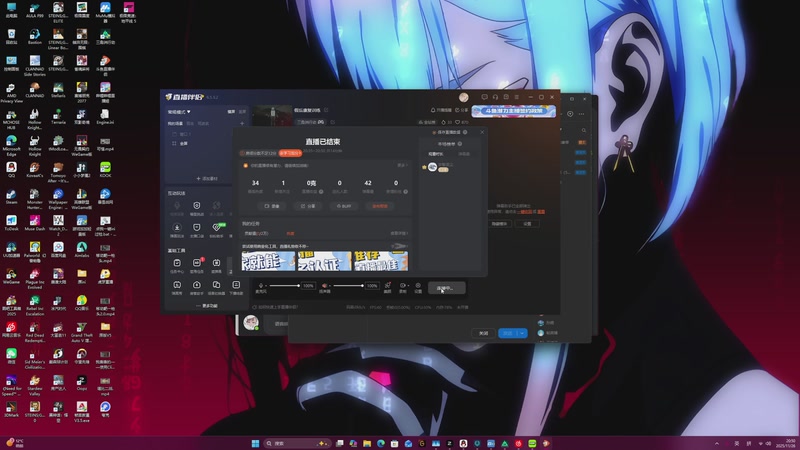Viewport: 800px width, 450px height.
Task: Click the download icon in the interactive section
Action: point(177,228)
